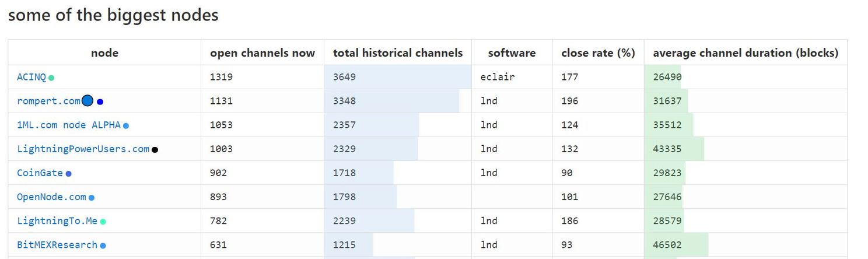Click the blue dot next to OpenNode.com
The height and width of the screenshot is (259, 868).
tap(92, 198)
